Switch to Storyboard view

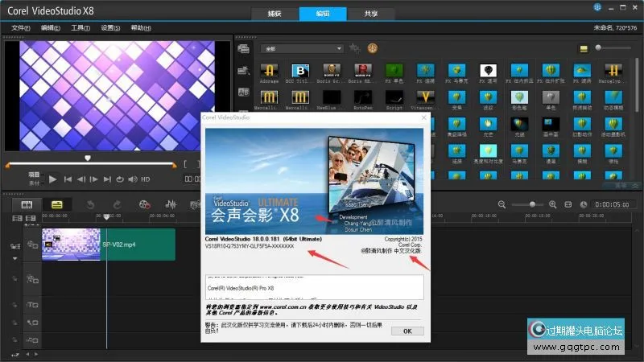point(27,204)
